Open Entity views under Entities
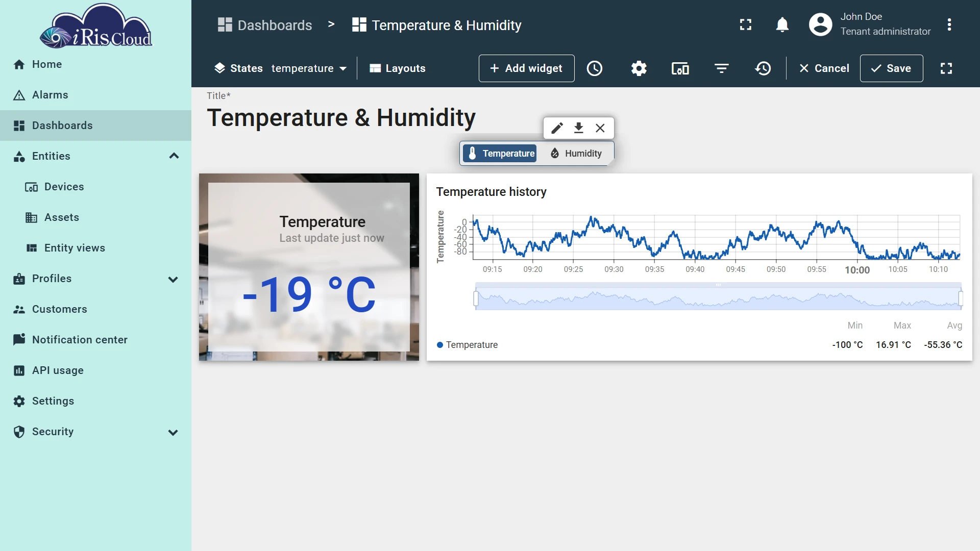 click(95, 248)
